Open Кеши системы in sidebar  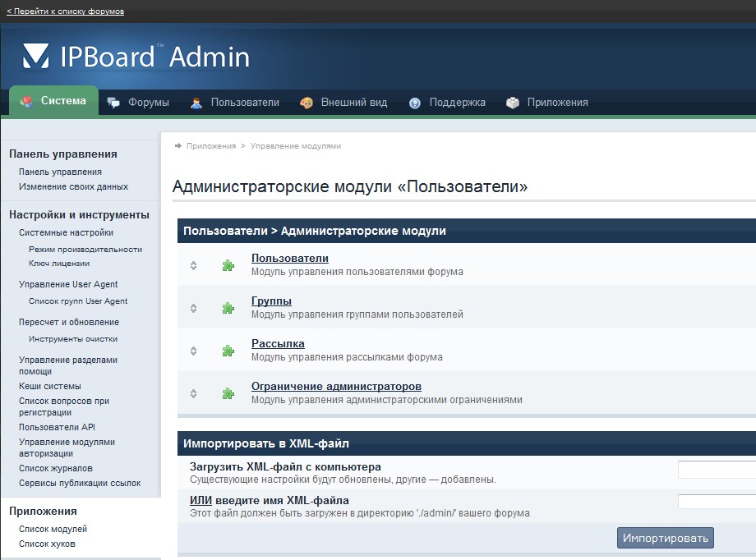[x=49, y=387]
